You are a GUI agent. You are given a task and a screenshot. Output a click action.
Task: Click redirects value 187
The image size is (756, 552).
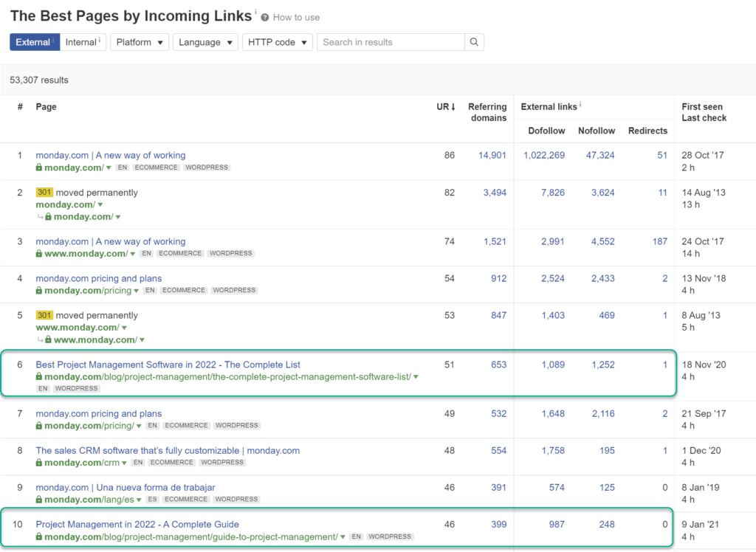(x=659, y=241)
